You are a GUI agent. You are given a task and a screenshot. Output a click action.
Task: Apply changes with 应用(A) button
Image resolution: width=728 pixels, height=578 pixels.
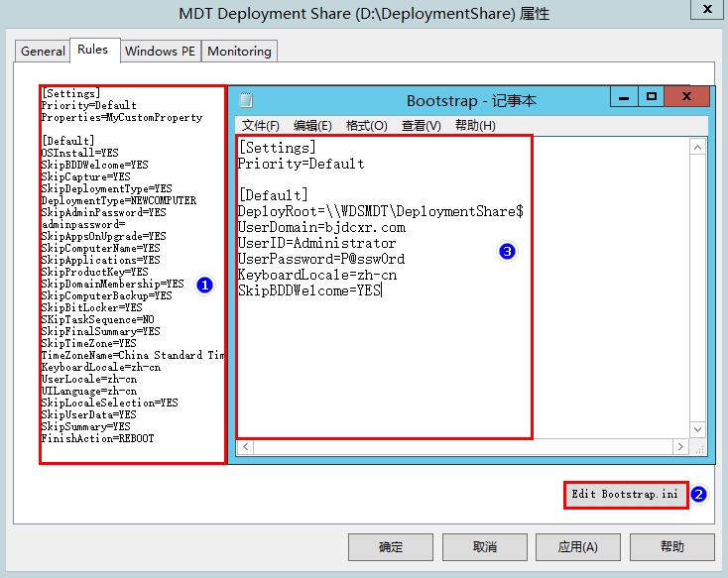578,547
